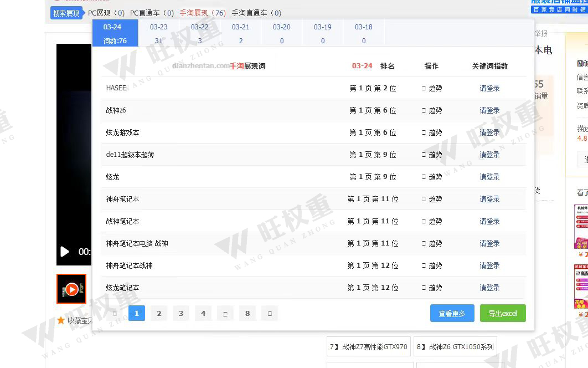
Task: Click keyword de11超级本超薄
Action: pos(130,155)
